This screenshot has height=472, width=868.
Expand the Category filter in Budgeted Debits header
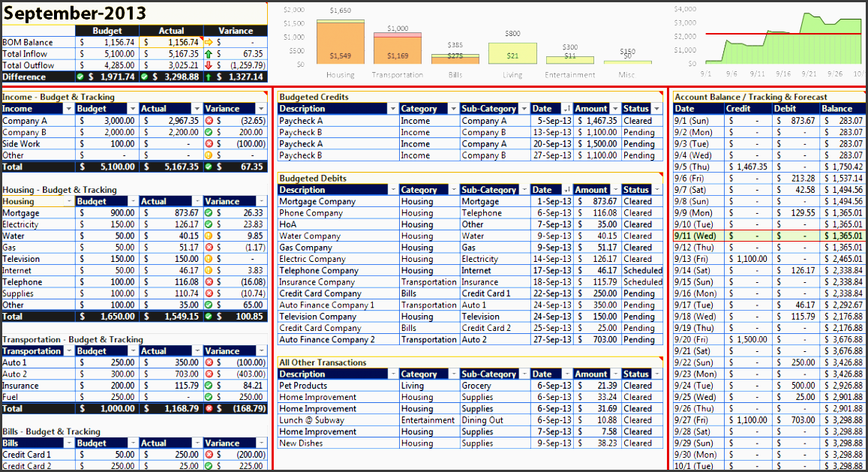[x=452, y=191]
